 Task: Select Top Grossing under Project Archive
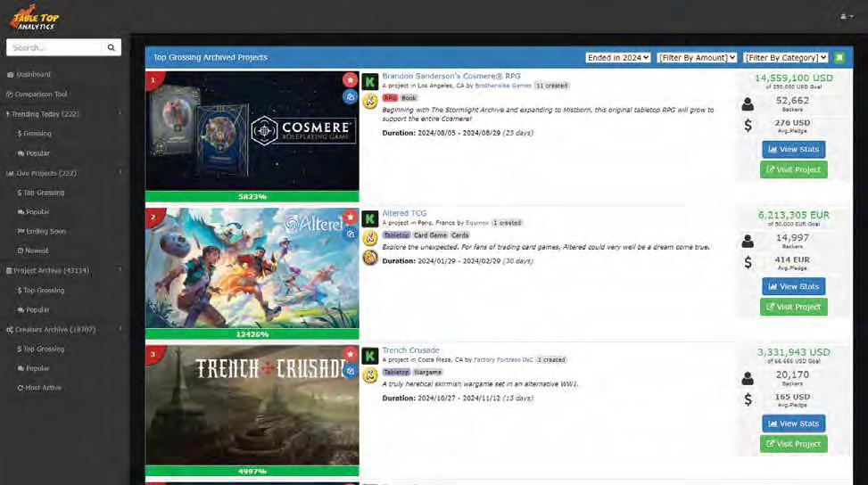coord(41,291)
